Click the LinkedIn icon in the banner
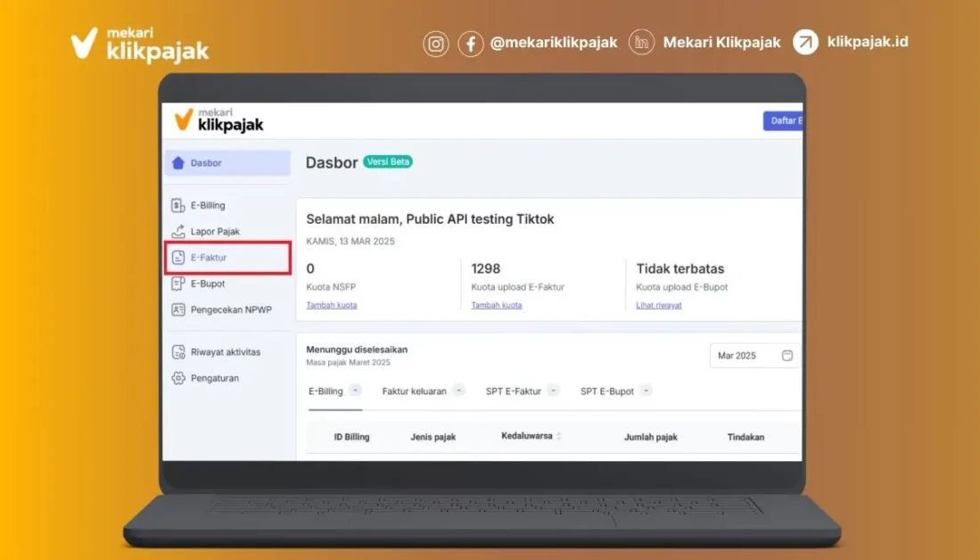This screenshot has height=560, width=980. (x=641, y=43)
